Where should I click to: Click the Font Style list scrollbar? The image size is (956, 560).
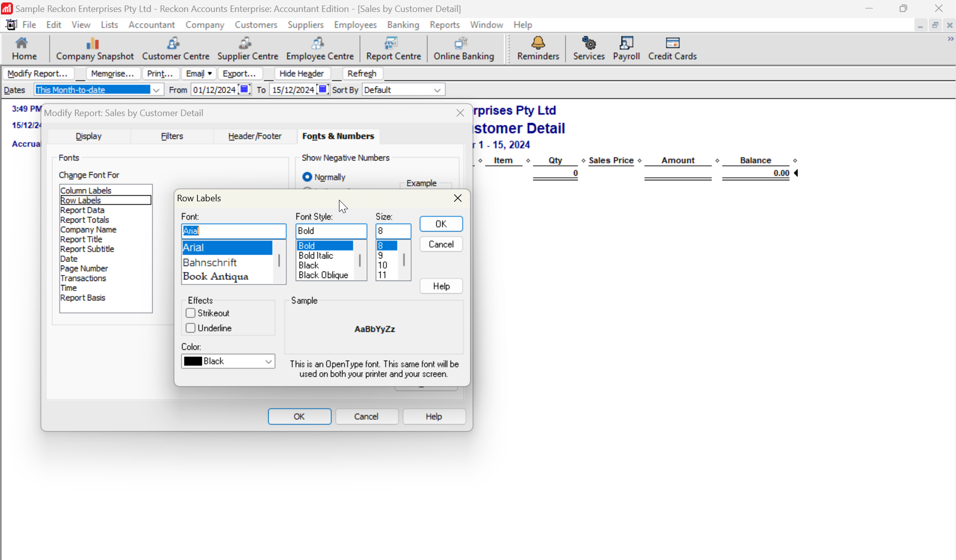tap(360, 261)
